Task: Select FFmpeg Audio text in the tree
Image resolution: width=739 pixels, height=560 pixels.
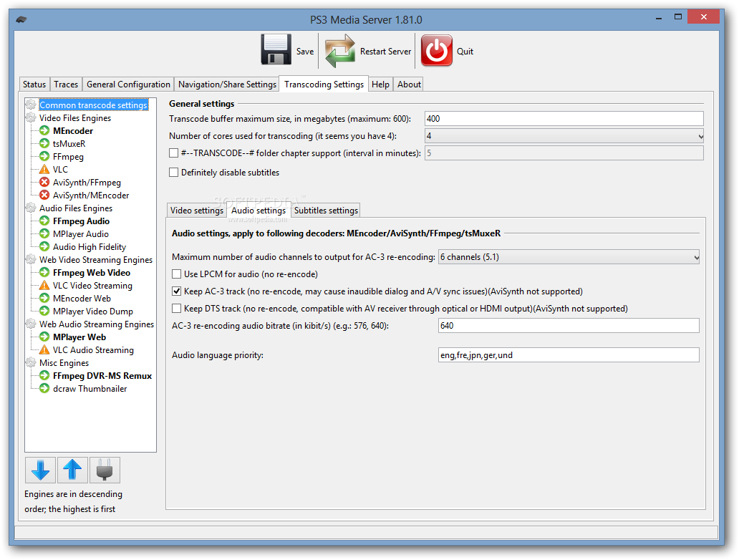Action: (x=81, y=221)
